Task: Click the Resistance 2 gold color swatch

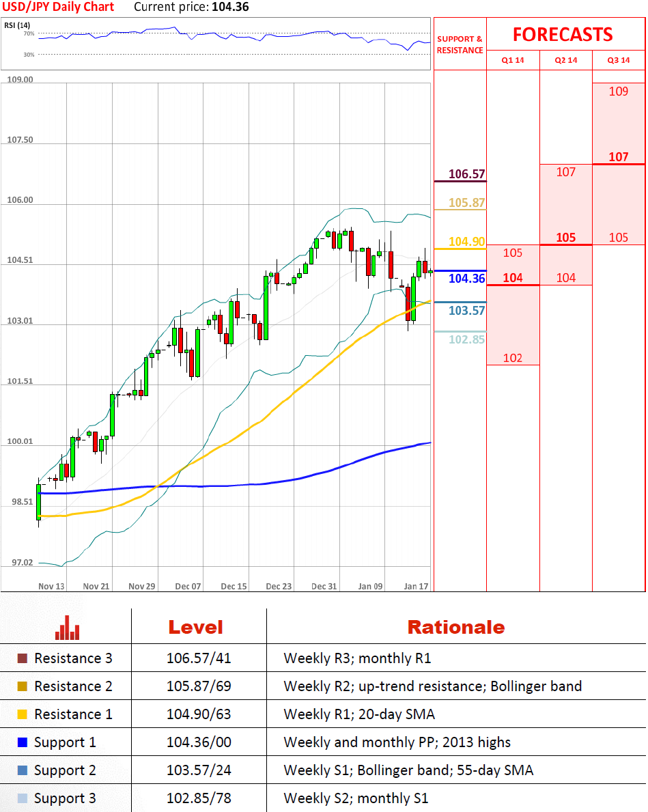Action: point(23,686)
